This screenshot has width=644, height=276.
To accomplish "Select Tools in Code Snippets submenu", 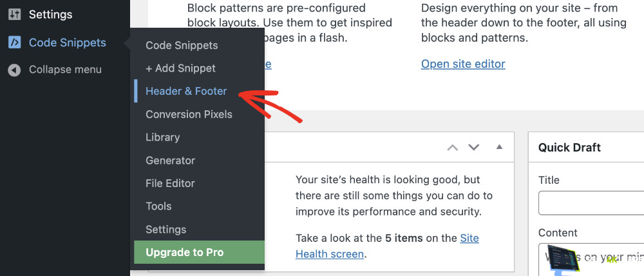I will (158, 206).
